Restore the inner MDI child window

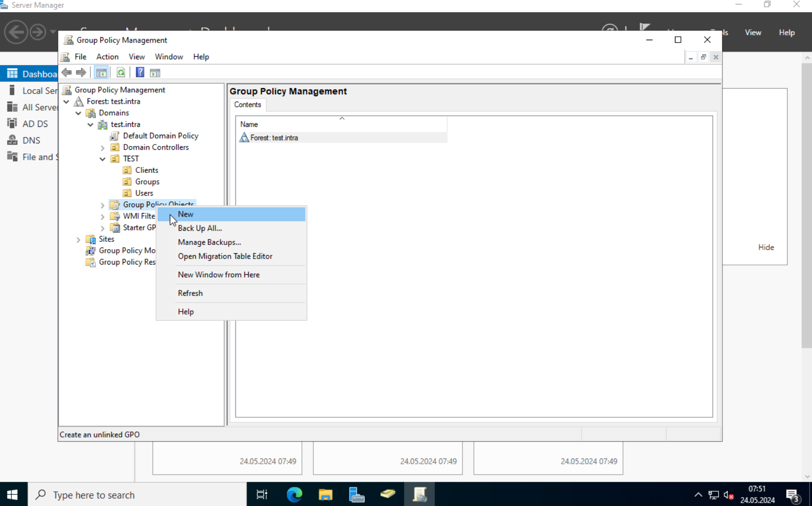pyautogui.click(x=703, y=57)
